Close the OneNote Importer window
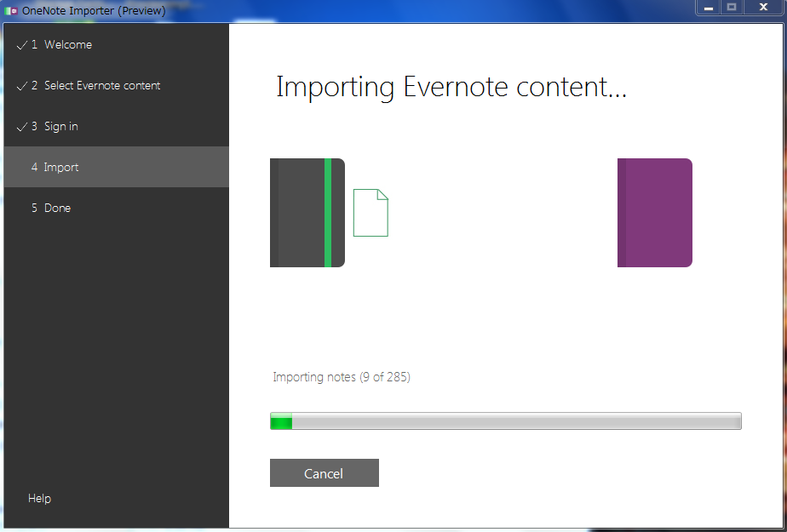787x532 pixels. tap(763, 8)
